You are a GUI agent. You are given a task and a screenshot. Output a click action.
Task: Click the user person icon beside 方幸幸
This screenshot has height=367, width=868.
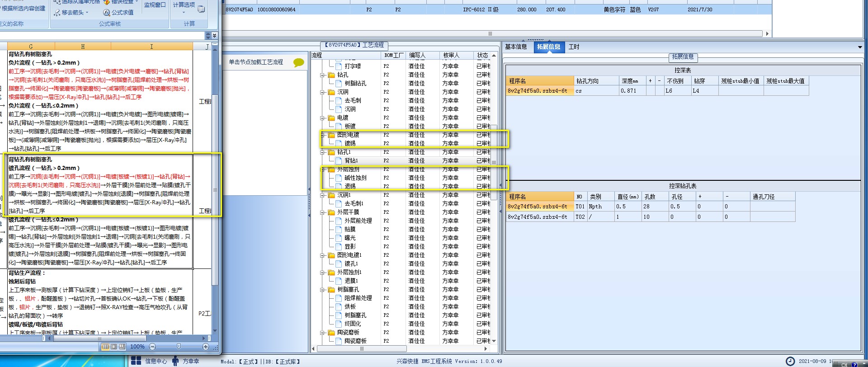(x=175, y=361)
